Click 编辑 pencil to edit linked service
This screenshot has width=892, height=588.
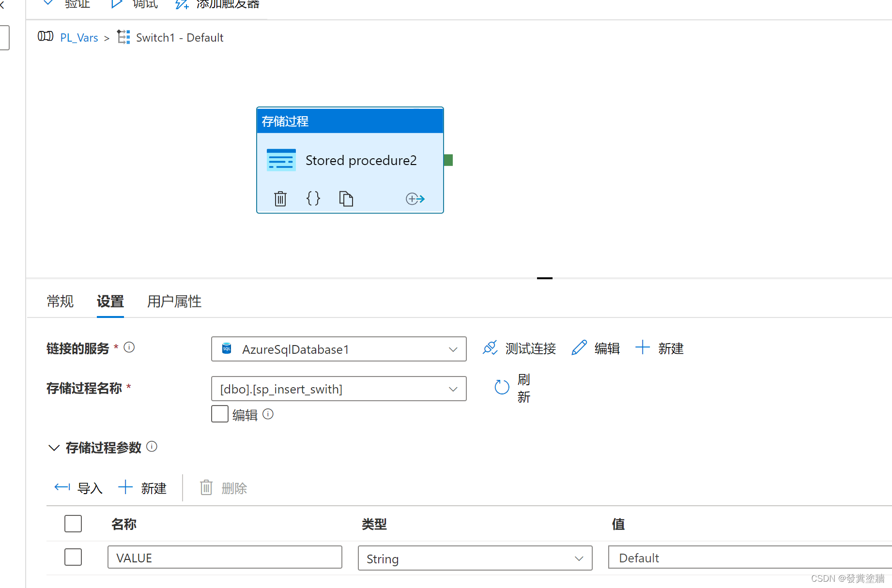pyautogui.click(x=596, y=348)
